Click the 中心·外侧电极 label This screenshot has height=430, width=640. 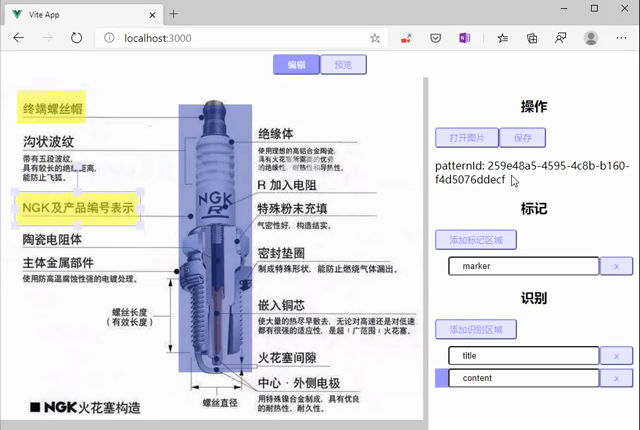(299, 383)
